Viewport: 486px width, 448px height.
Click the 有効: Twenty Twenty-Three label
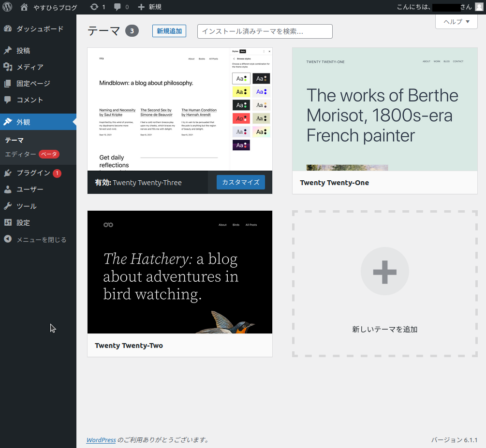[x=138, y=183]
